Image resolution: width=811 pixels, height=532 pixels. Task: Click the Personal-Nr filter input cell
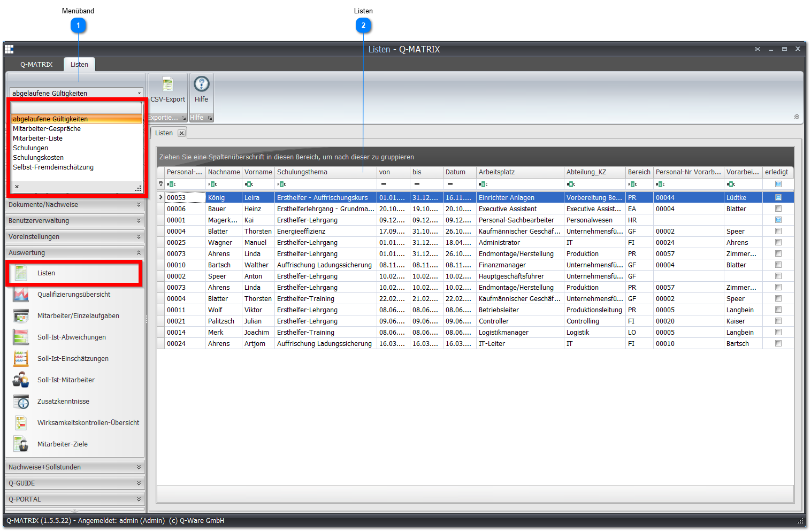(185, 184)
